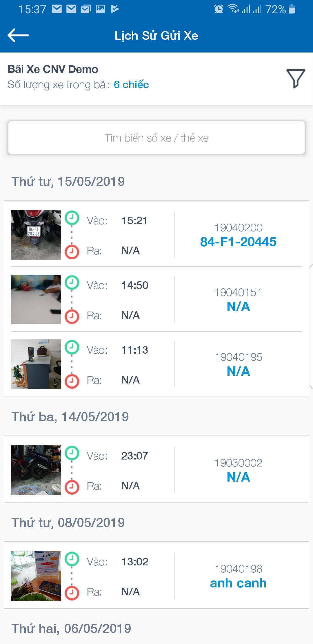Tap the red exit clock for 23:07 entry
The height and width of the screenshot is (644, 313).
point(72,487)
